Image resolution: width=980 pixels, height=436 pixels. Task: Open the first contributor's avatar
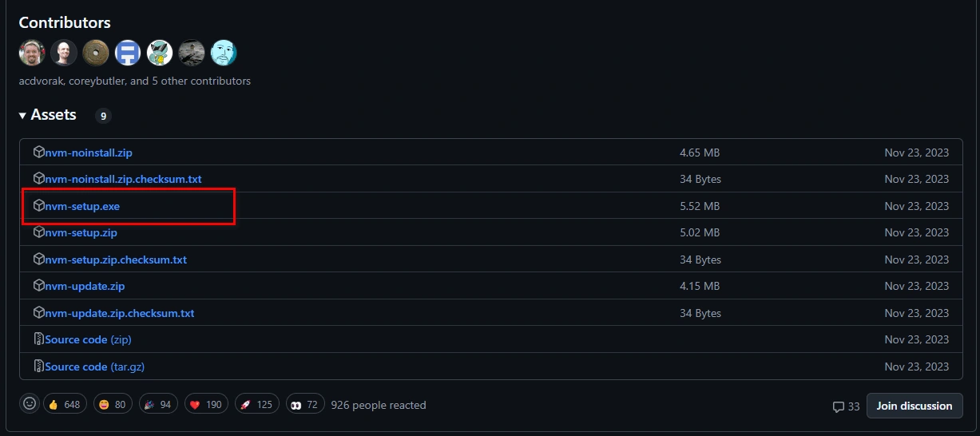[32, 54]
